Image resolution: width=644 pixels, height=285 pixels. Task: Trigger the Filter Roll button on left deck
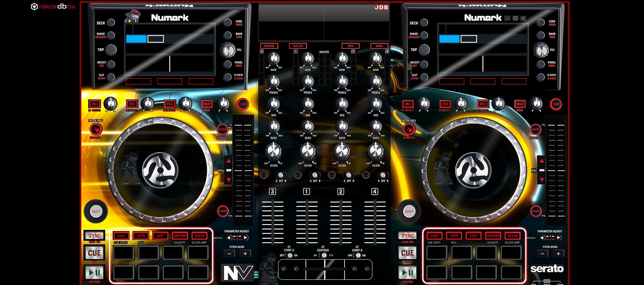pyautogui.click(x=96, y=129)
